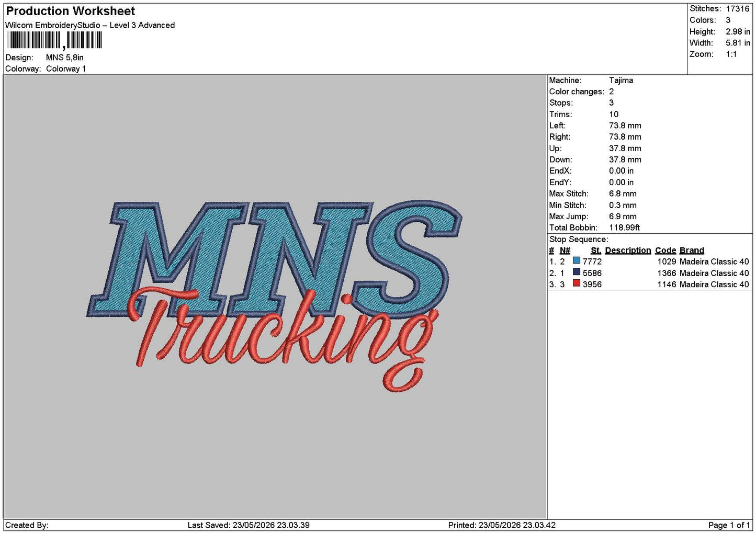Click the 'Color changes:' label
Viewport: 756px width, 534px height.
[577, 92]
